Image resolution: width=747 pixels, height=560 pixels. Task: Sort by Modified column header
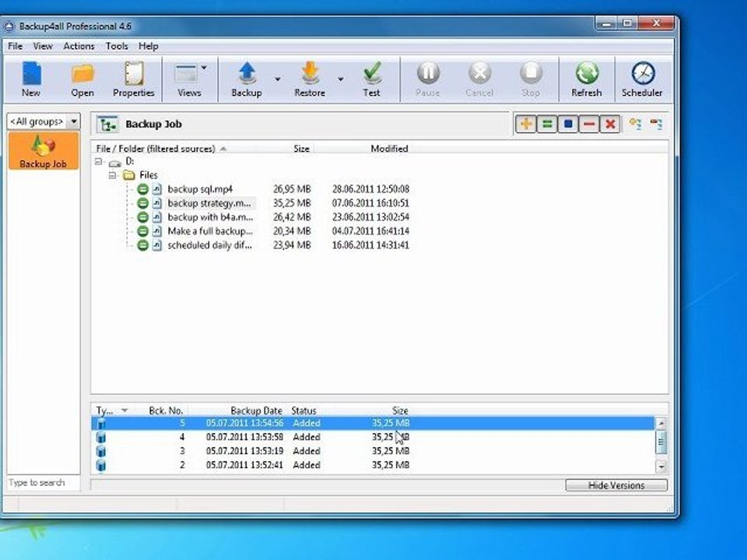(x=389, y=149)
